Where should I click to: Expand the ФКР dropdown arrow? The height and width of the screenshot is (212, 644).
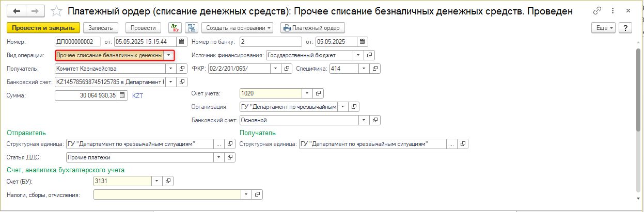[276, 68]
